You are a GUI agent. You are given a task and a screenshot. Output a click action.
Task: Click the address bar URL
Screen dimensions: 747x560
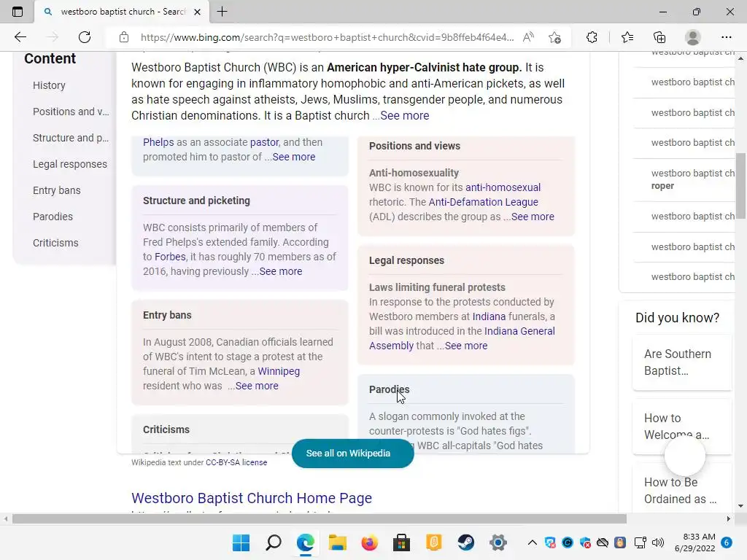[327, 37]
